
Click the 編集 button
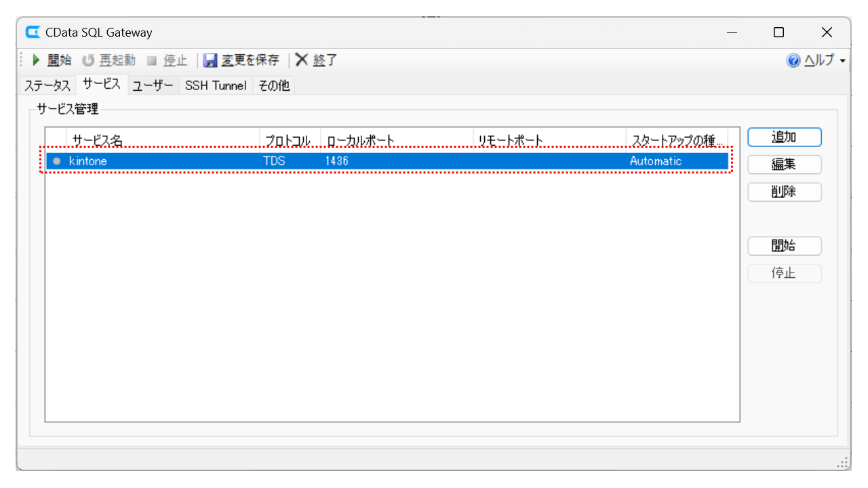click(x=785, y=165)
